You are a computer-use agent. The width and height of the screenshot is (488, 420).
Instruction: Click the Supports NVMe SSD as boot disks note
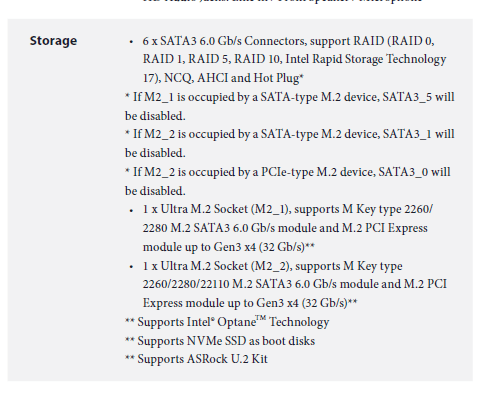tap(220, 341)
